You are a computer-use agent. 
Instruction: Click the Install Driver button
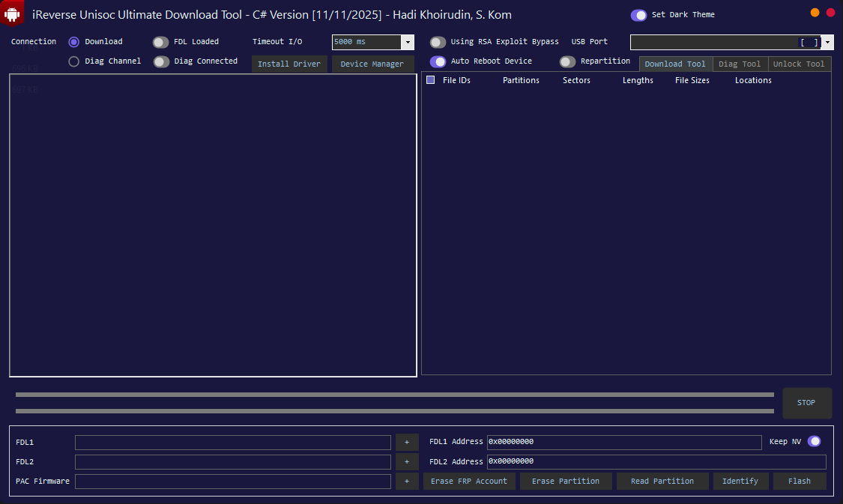pyautogui.click(x=289, y=64)
